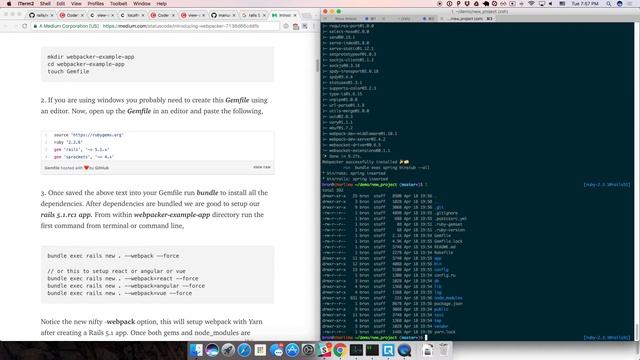640x360 pixels.
Task: Click yarn.lock in terminal listing
Action: [x=444, y=332]
